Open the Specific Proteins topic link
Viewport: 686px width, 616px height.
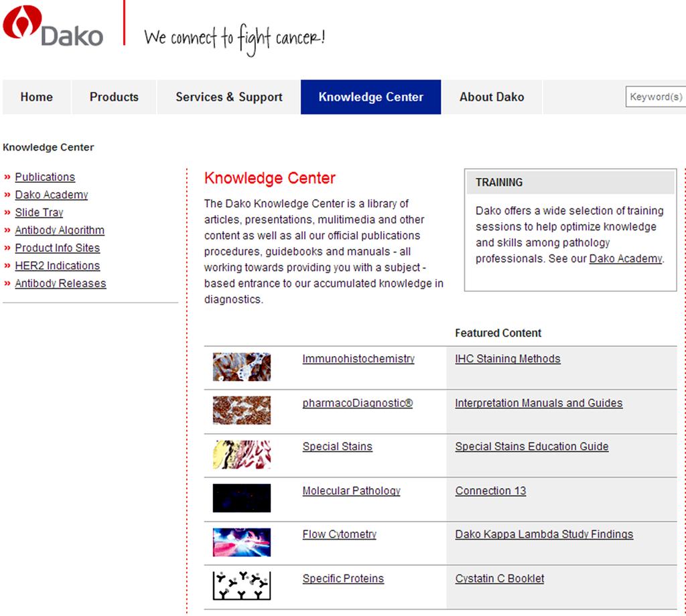pyautogui.click(x=343, y=579)
